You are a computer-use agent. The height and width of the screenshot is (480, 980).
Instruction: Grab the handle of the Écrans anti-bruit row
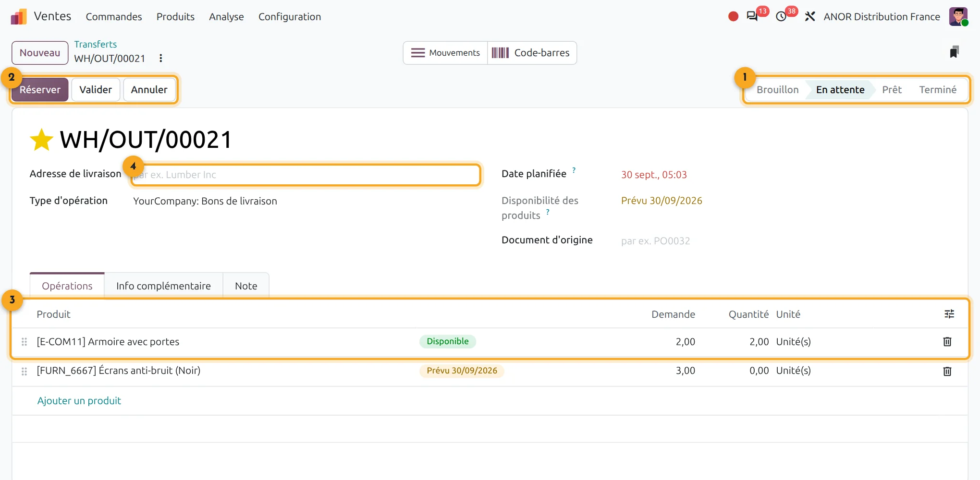(x=24, y=371)
